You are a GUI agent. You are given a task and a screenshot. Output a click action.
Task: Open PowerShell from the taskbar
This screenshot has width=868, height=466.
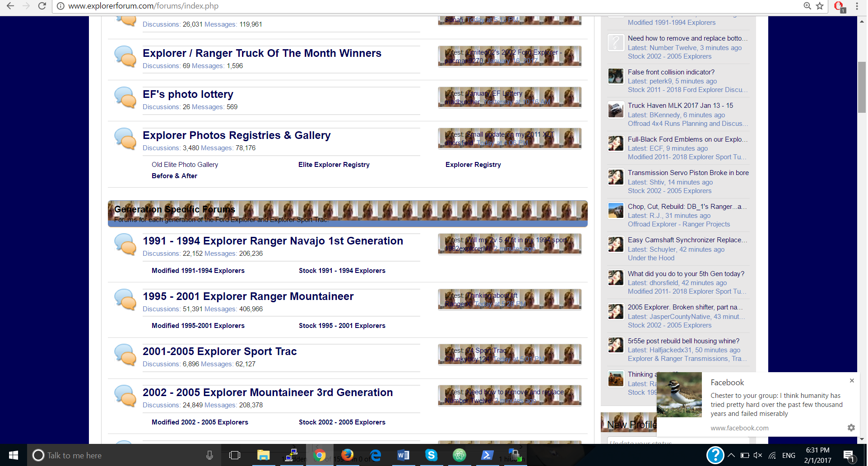487,455
